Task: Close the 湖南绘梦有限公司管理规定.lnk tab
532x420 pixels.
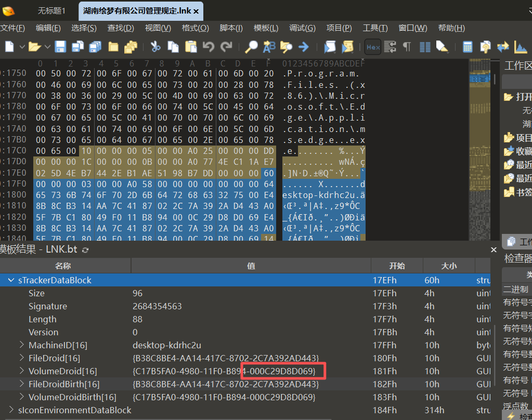Action: point(196,11)
